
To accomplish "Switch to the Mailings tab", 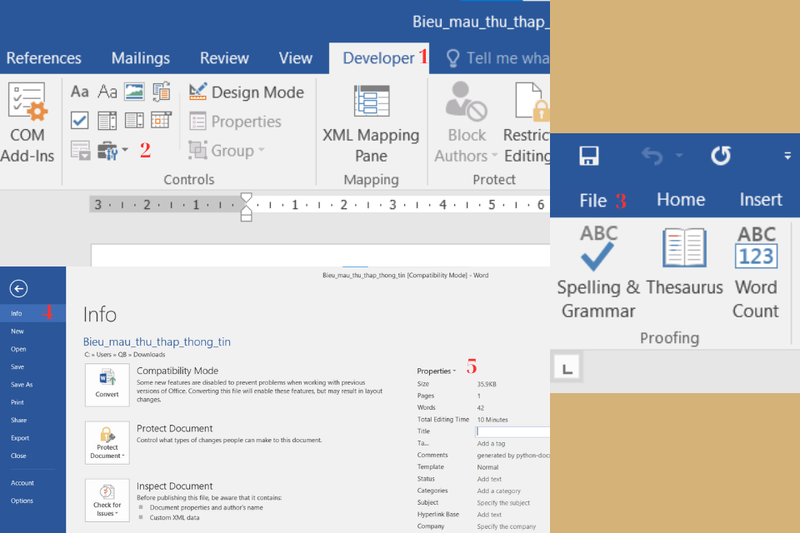I will [140, 58].
